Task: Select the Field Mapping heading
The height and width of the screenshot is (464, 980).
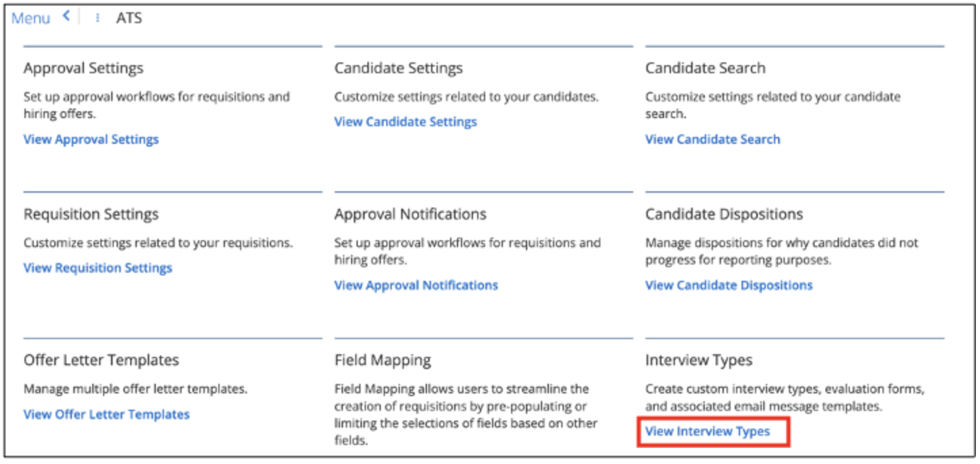Action: pos(382,360)
